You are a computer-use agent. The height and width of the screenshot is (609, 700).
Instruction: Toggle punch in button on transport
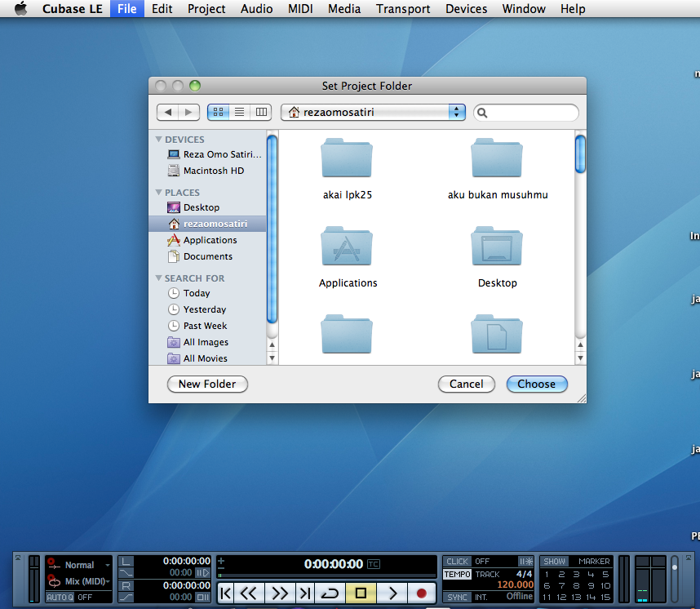[x=126, y=573]
